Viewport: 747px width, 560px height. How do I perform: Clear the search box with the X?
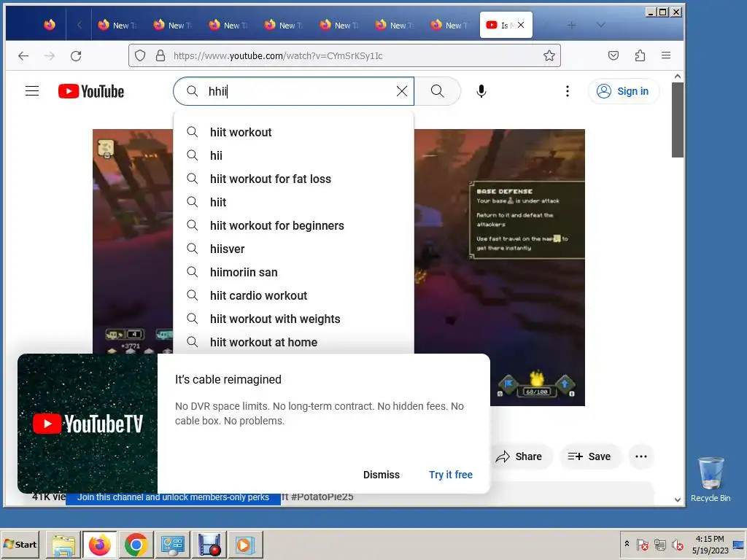402,91
